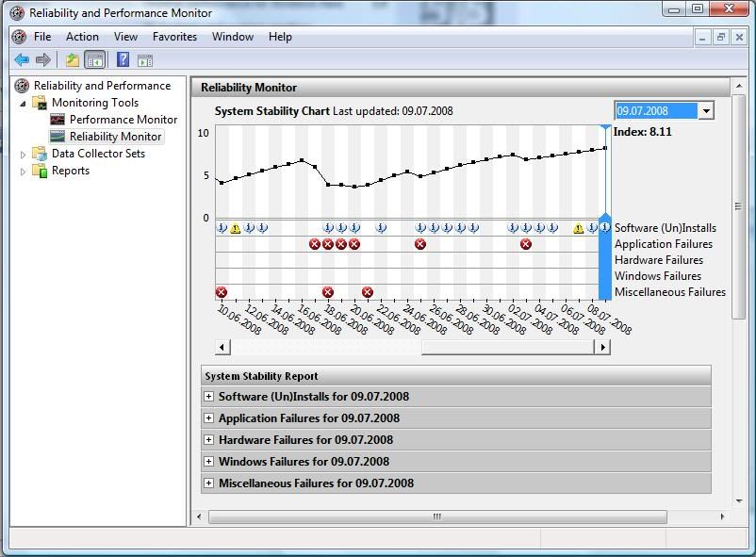
Task: Click Software Installs info icon on selected 09.07.2008
Action: coord(605,228)
